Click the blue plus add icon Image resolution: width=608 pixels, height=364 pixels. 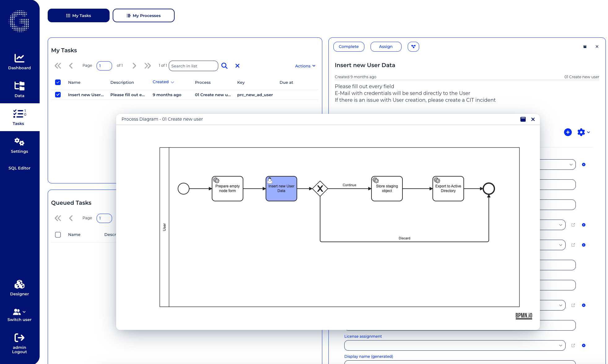[x=568, y=132]
